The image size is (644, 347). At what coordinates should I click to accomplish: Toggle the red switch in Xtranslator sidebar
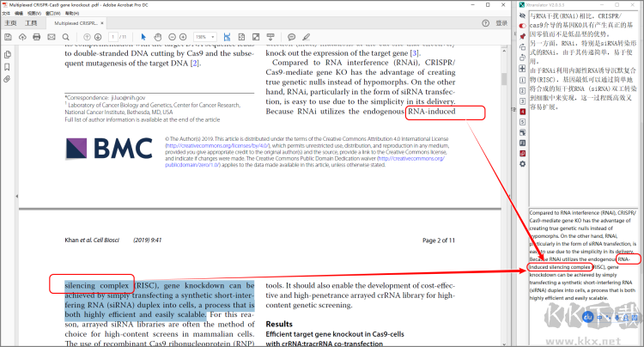coord(523,27)
